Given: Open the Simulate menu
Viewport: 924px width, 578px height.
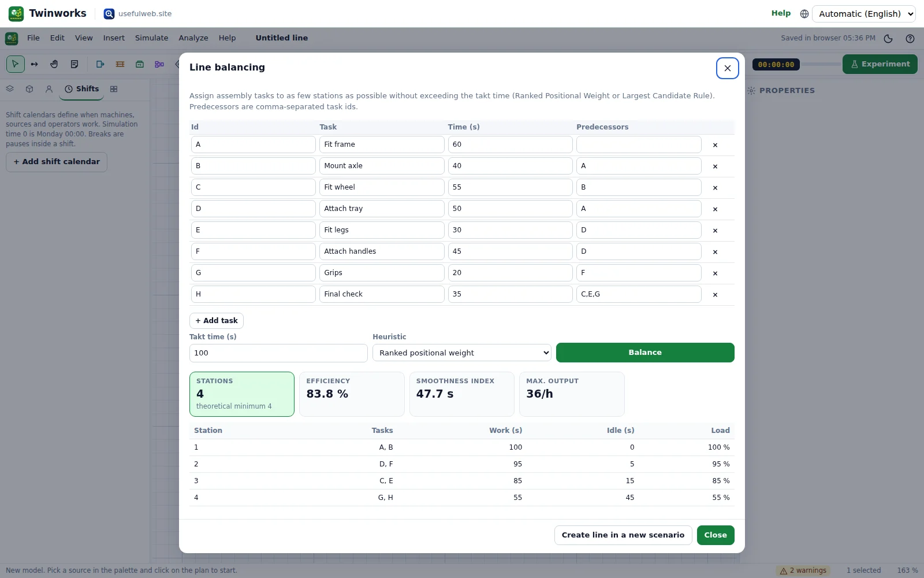Looking at the screenshot, I should 152,38.
